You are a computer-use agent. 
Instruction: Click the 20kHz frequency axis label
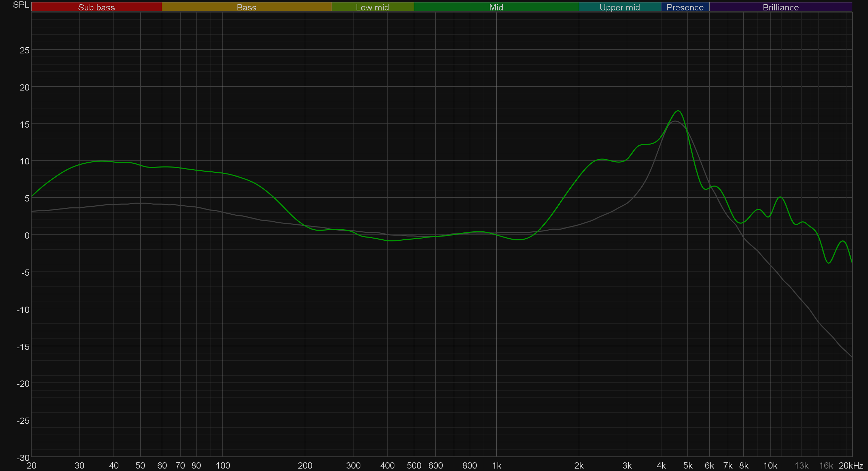pyautogui.click(x=851, y=465)
